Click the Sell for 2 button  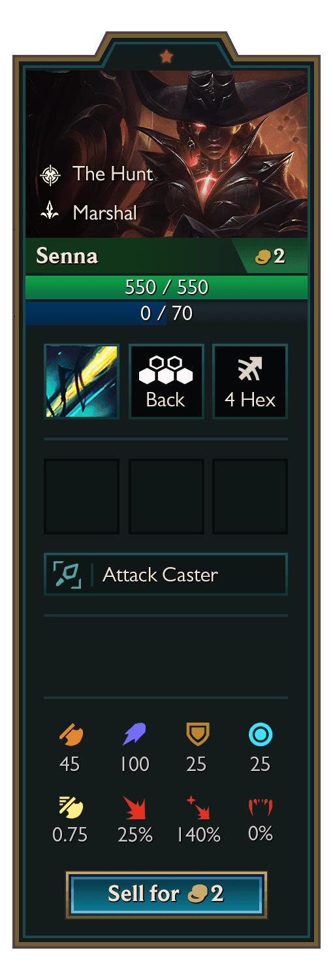166,894
